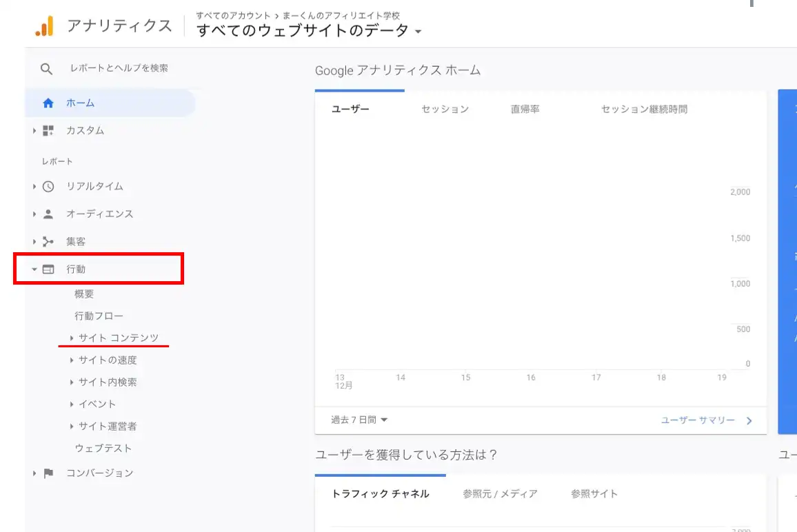The image size is (797, 532).
Task: Expand the サイト運営者 submenu arrow
Action: (x=72, y=427)
